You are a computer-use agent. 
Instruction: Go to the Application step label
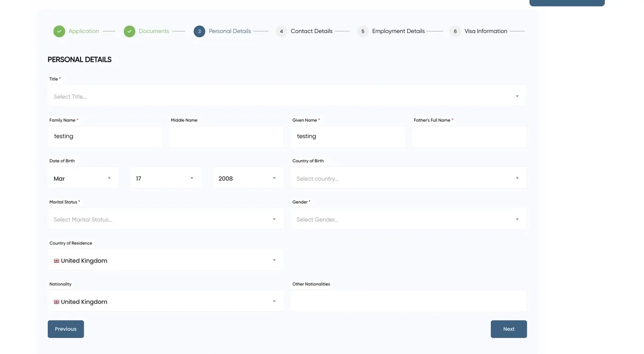point(84,31)
